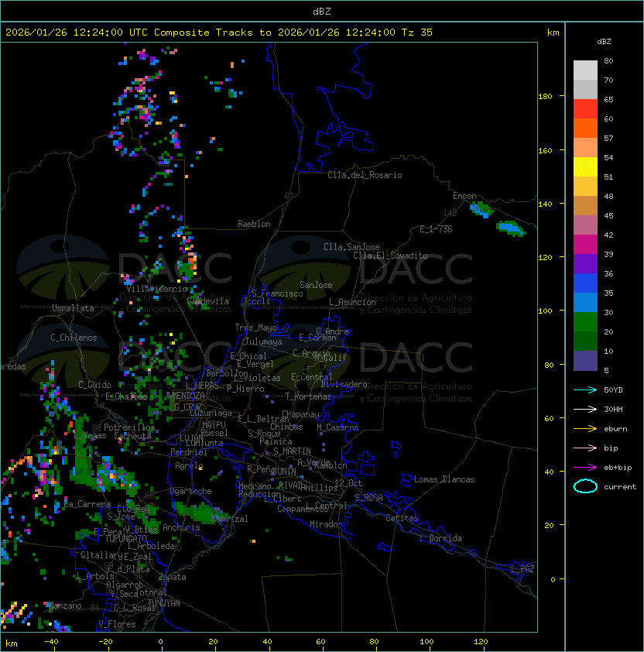Click the 'dBZ' heading above the color scale
The width and height of the screenshot is (644, 652).
click(x=604, y=42)
